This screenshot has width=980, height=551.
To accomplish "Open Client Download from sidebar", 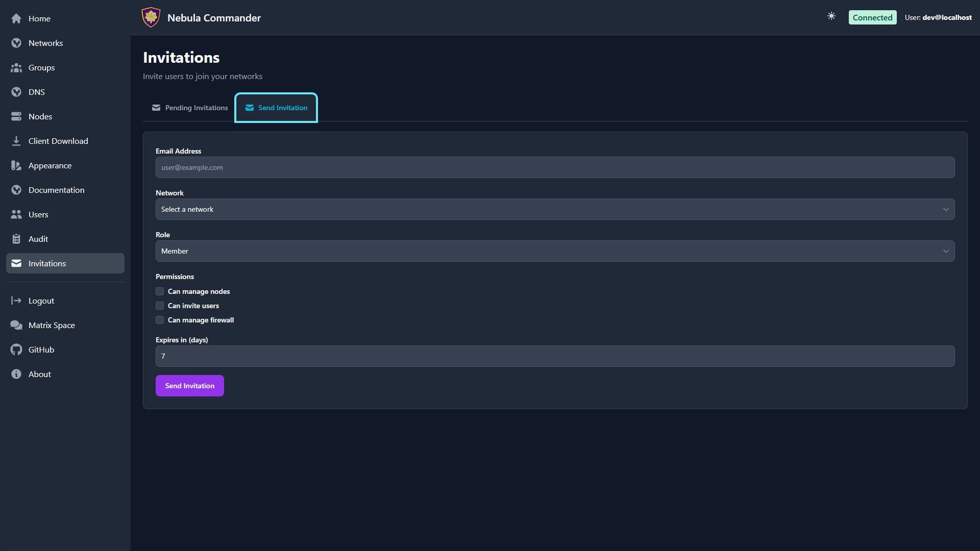I will coord(65,141).
